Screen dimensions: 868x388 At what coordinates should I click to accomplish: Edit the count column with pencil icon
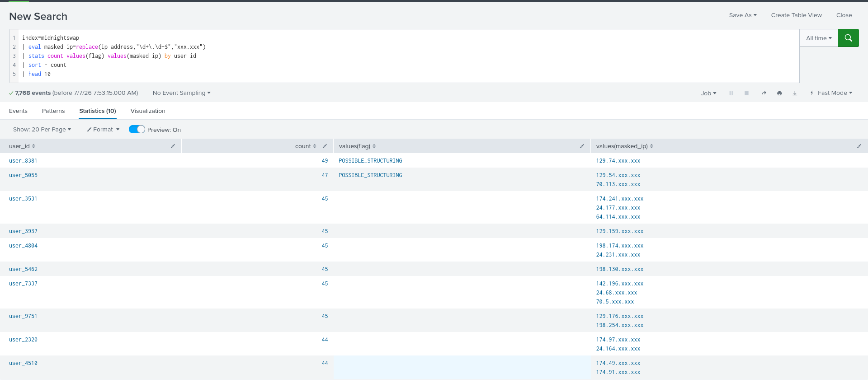[x=325, y=146]
